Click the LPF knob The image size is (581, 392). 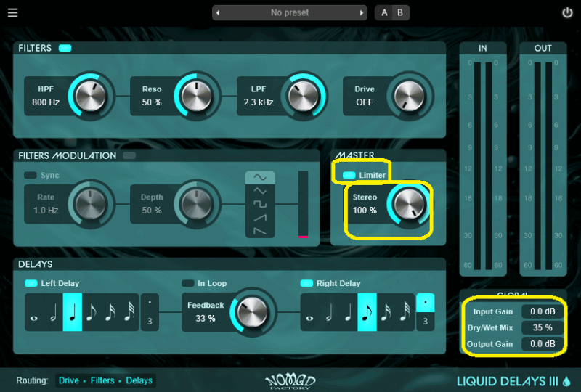click(x=303, y=96)
